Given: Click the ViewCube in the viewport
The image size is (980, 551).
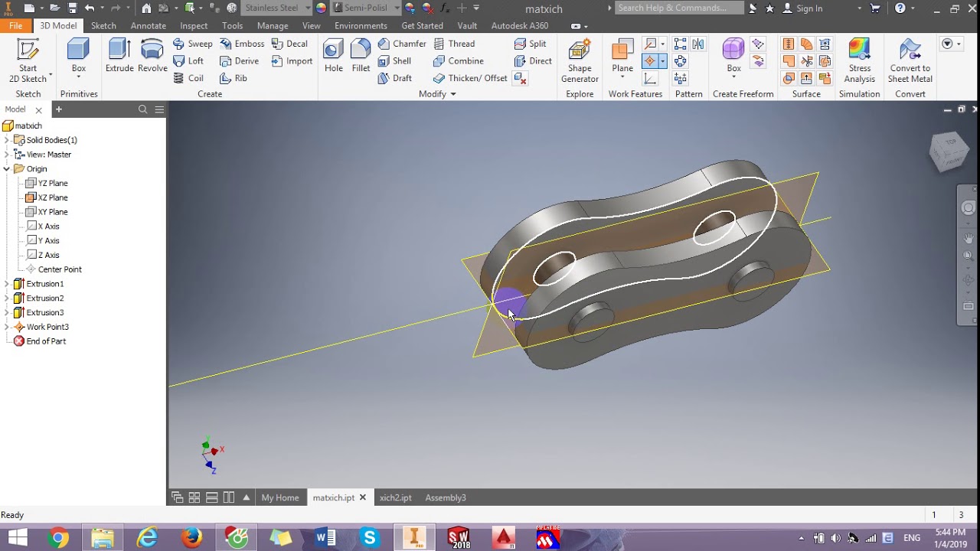Looking at the screenshot, I should point(949,151).
